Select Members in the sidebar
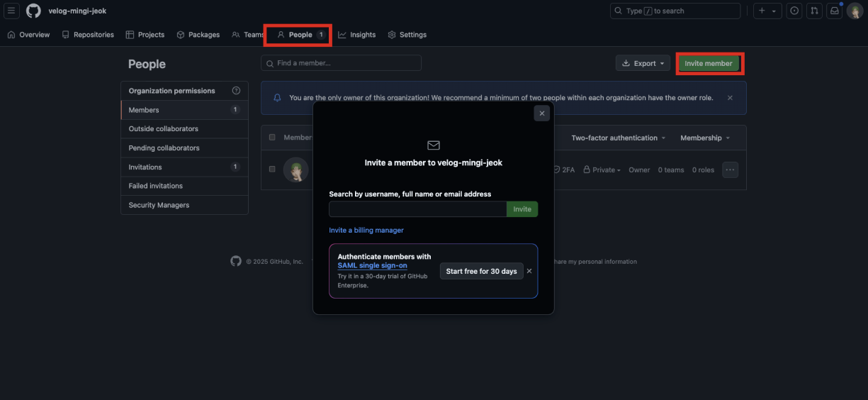868x400 pixels. 184,110
